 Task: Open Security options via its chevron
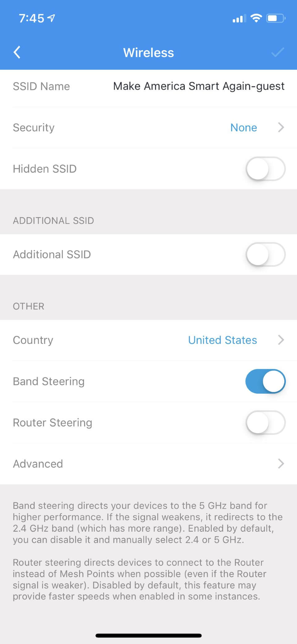pos(281,127)
